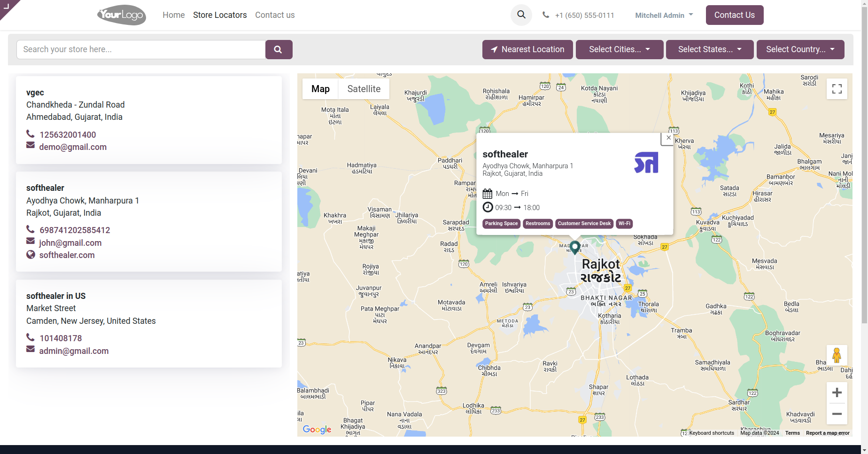This screenshot has height=454, width=868.
Task: Click the john@gmail.com email link
Action: [70, 243]
